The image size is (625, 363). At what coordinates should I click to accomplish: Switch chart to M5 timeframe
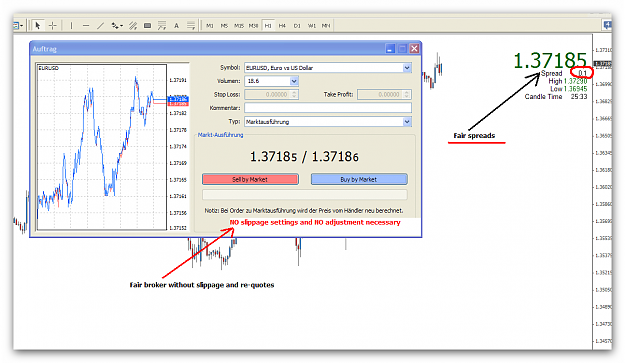click(224, 26)
